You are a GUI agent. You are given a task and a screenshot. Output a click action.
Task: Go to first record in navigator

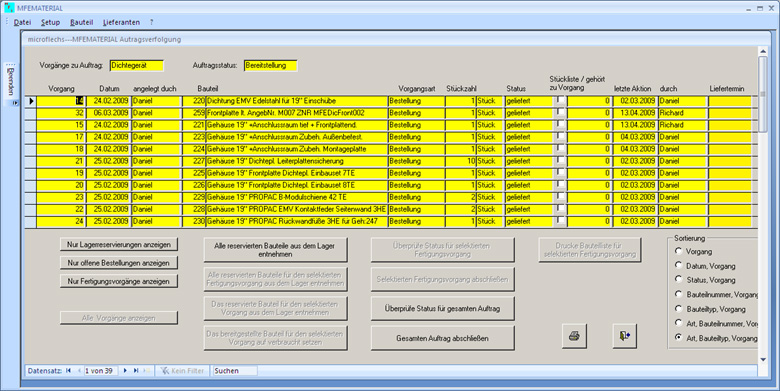(x=69, y=371)
